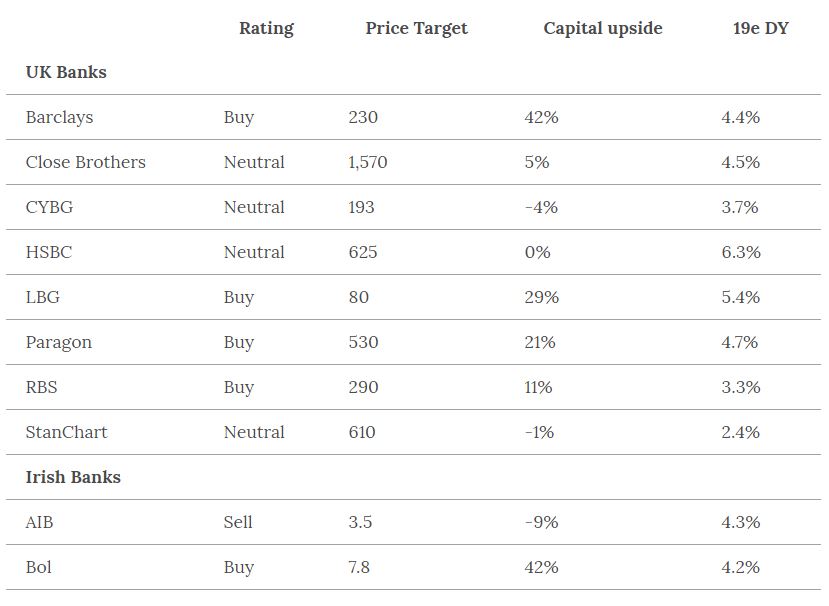Select the Irish Banks section heading

(73, 477)
